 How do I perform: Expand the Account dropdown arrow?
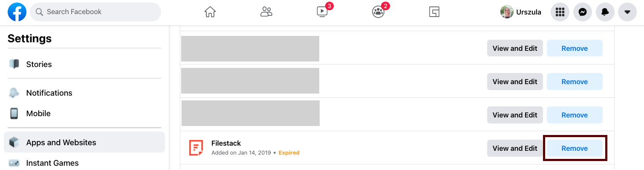coord(627,12)
